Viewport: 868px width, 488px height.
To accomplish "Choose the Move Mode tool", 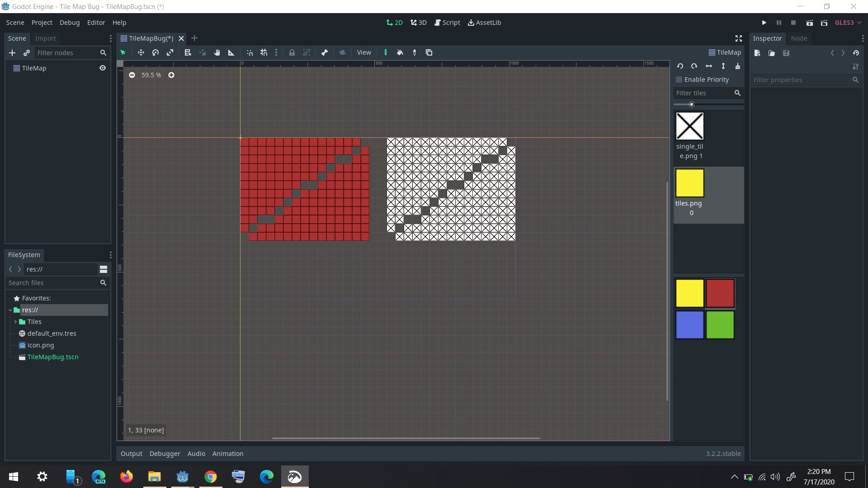I will point(141,52).
